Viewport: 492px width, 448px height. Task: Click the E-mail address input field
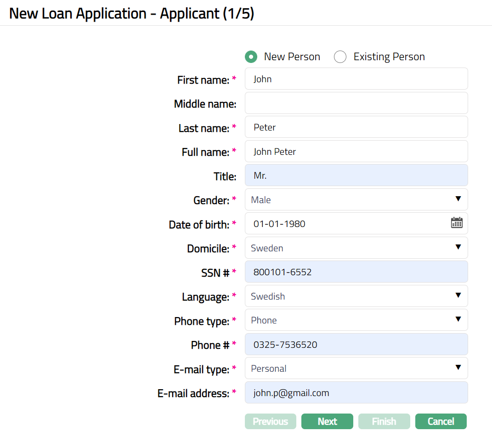pyautogui.click(x=356, y=392)
